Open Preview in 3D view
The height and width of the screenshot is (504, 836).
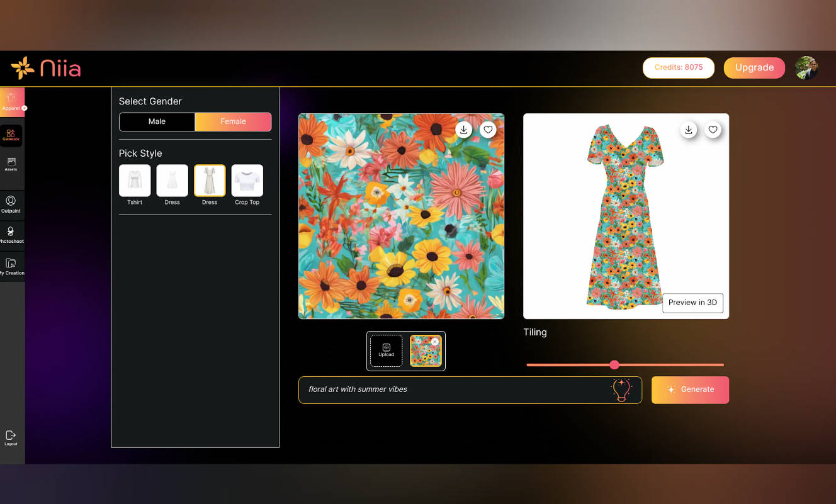coord(692,303)
